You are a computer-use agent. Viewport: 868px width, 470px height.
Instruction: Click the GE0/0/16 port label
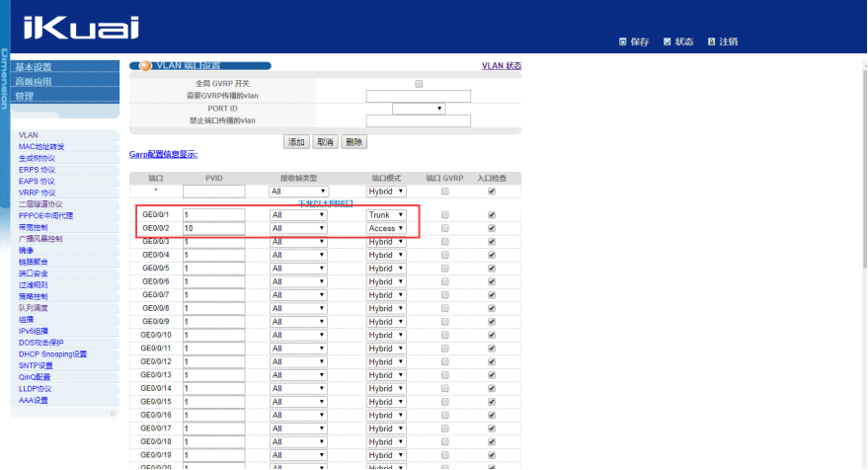(x=156, y=415)
